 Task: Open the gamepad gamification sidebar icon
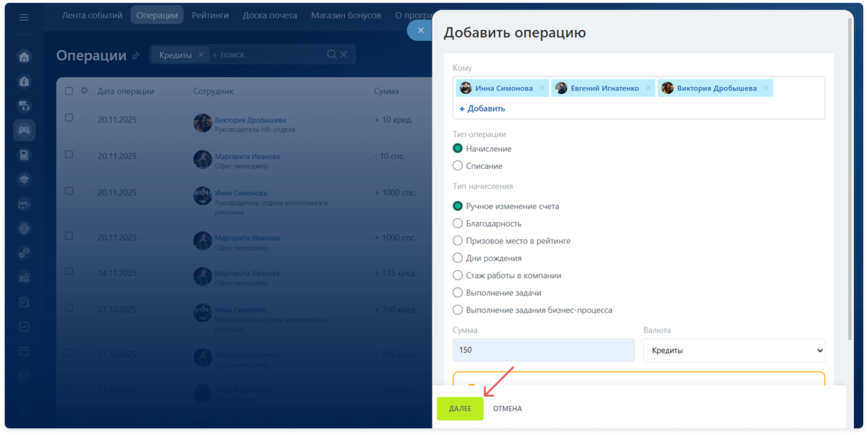[24, 130]
